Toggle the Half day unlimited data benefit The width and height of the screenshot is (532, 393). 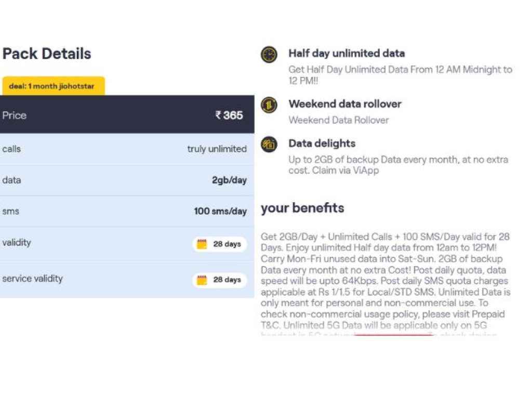(x=347, y=53)
